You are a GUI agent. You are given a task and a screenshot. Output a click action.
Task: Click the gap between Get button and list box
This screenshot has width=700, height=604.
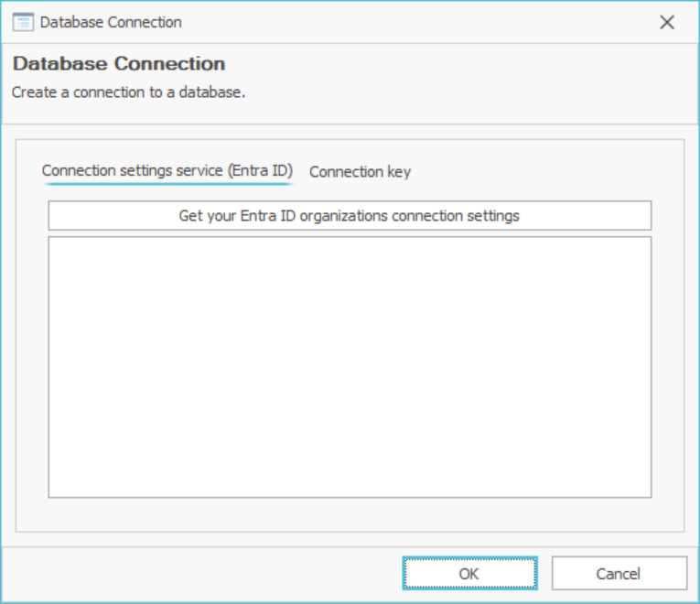point(350,233)
